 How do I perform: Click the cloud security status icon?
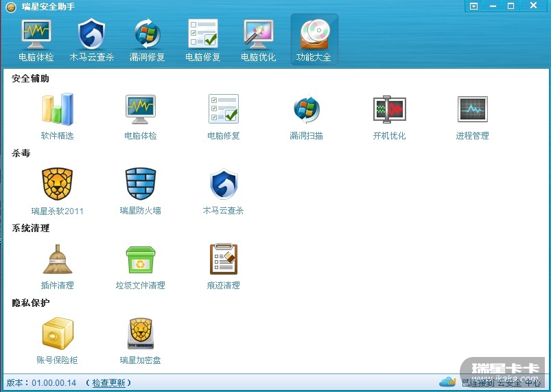point(447,382)
